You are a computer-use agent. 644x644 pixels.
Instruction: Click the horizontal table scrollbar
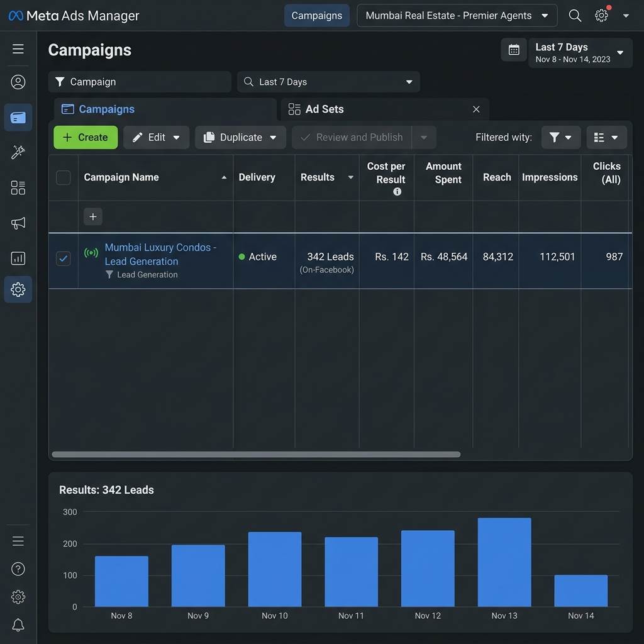[256, 454]
